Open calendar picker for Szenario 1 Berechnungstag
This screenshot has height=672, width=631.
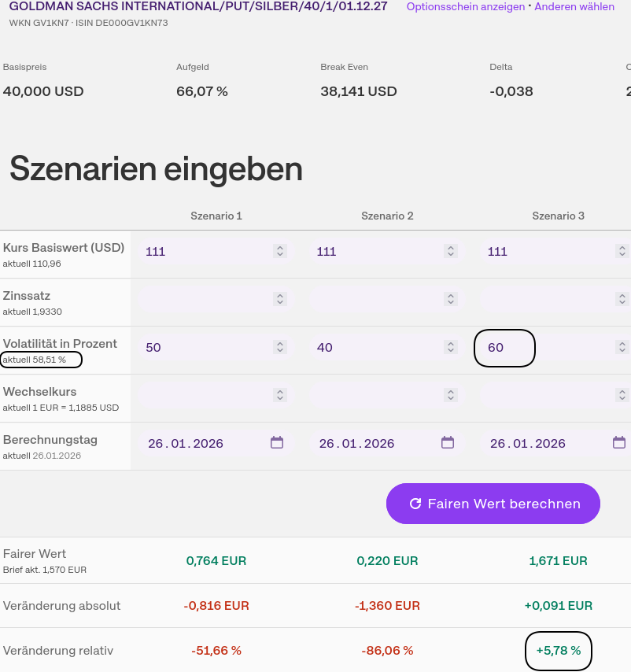[x=277, y=442]
